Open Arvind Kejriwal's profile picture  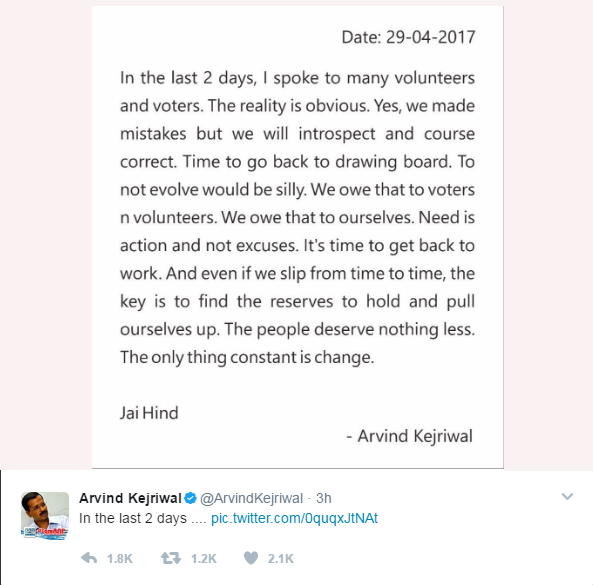coord(45,515)
